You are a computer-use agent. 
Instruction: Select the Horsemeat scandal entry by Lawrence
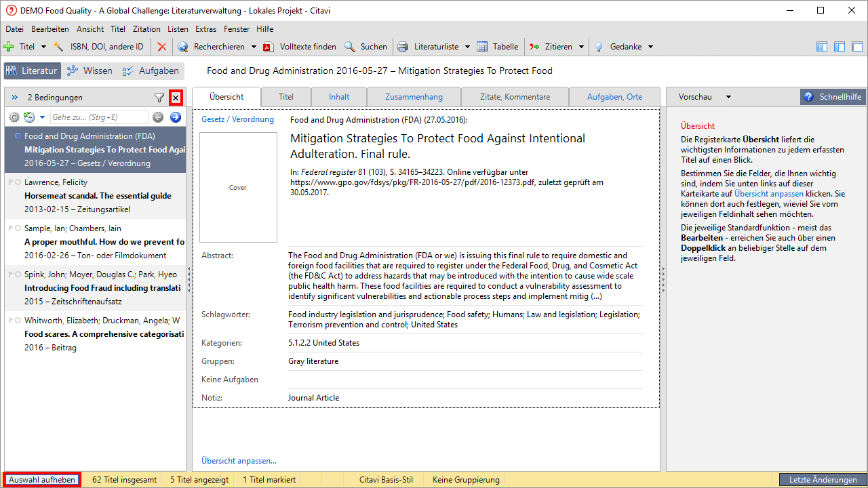pos(98,196)
